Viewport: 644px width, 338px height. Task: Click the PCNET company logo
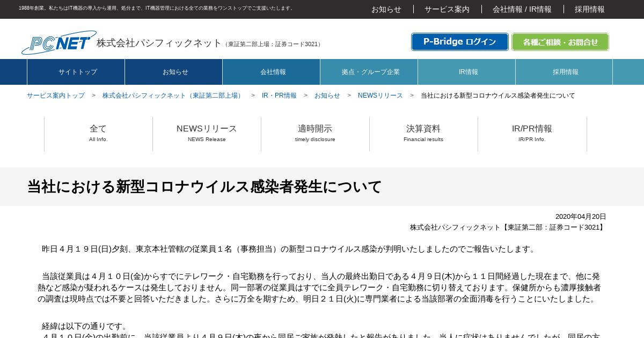click(59, 42)
